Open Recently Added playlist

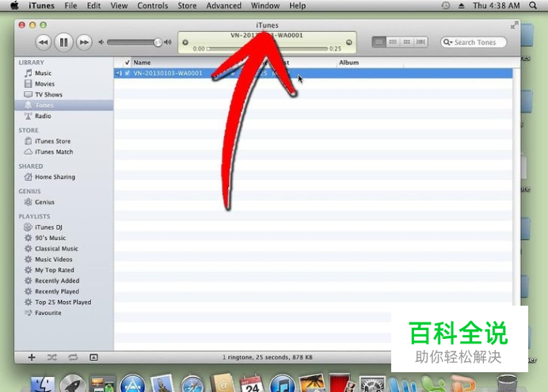point(57,281)
